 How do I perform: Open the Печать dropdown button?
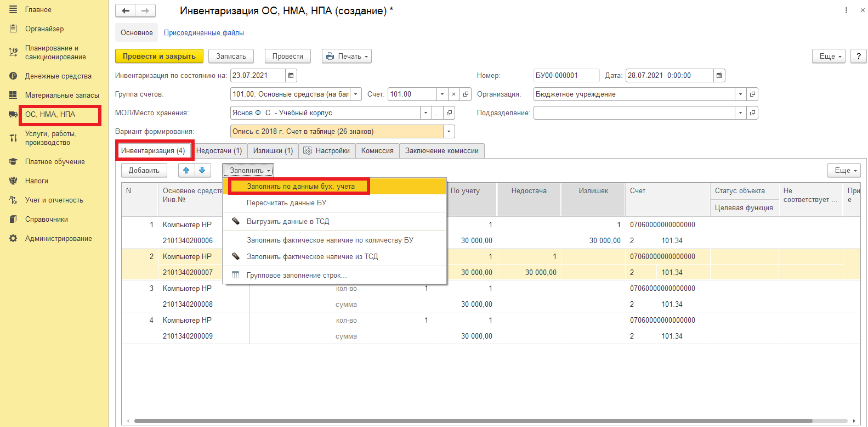pos(347,56)
